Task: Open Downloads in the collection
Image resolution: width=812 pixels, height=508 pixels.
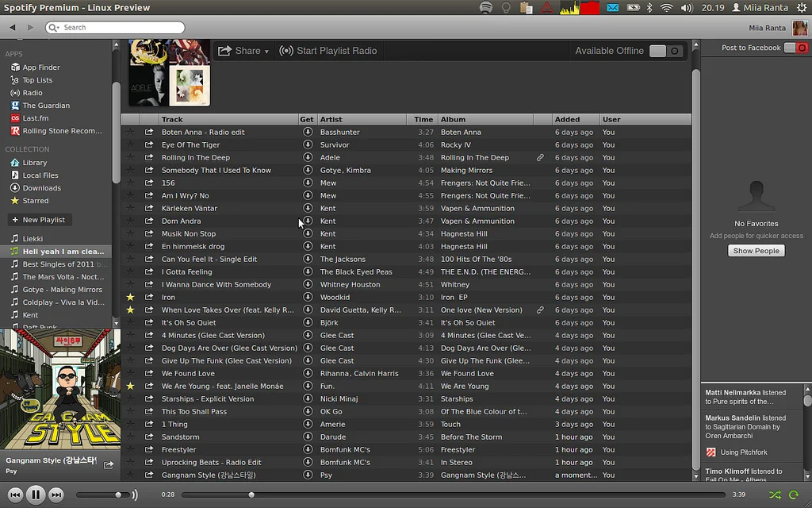Action: pyautogui.click(x=36, y=187)
